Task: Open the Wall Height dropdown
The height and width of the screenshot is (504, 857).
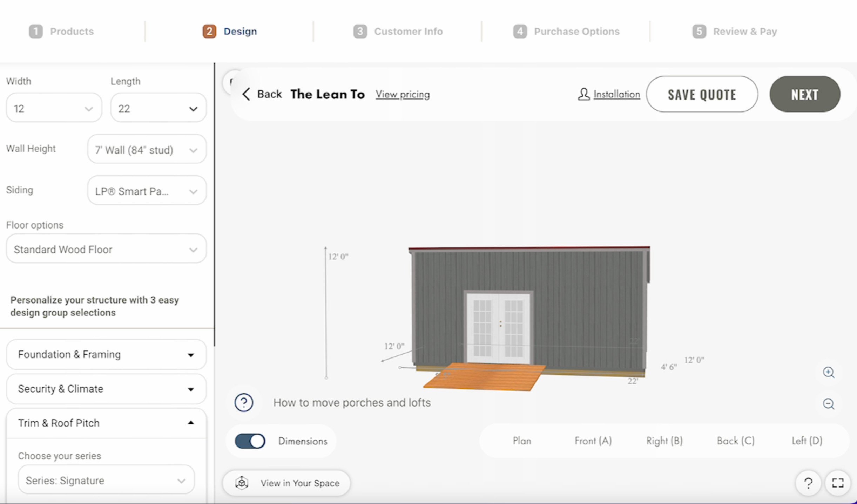Action: [x=147, y=150]
